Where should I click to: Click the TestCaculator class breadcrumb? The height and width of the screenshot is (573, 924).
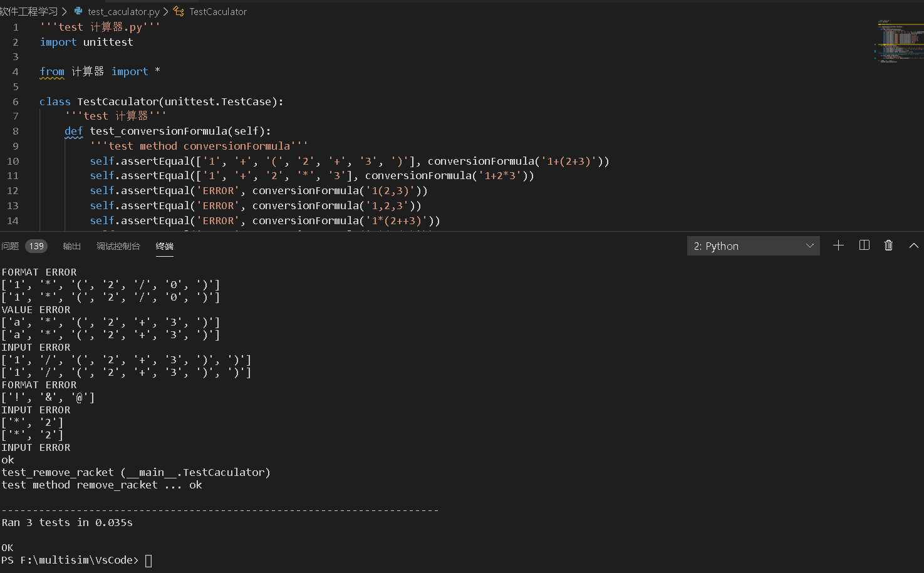pyautogui.click(x=218, y=11)
